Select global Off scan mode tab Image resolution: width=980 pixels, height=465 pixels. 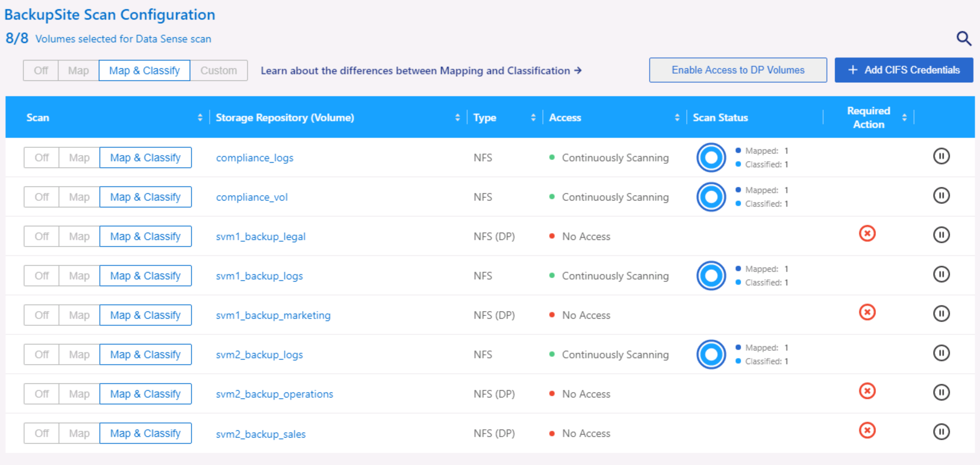click(x=41, y=71)
